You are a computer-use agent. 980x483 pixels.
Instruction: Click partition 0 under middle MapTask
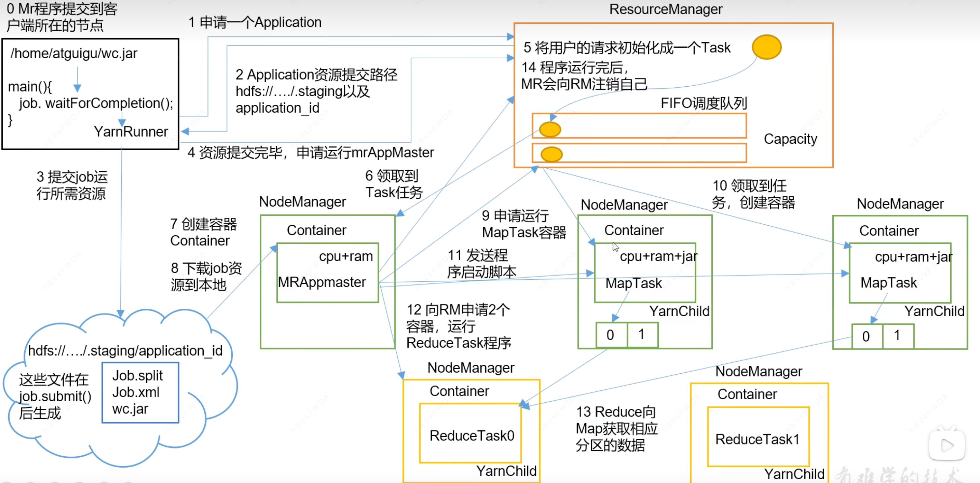coord(611,335)
